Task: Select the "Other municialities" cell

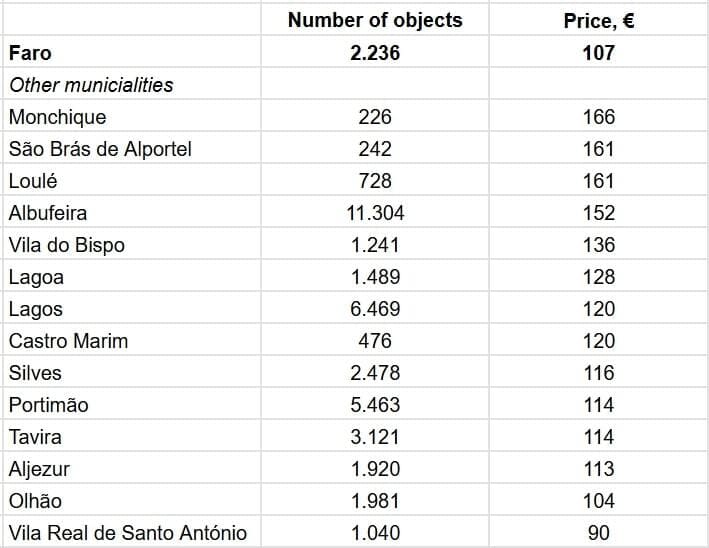Action: click(x=91, y=85)
